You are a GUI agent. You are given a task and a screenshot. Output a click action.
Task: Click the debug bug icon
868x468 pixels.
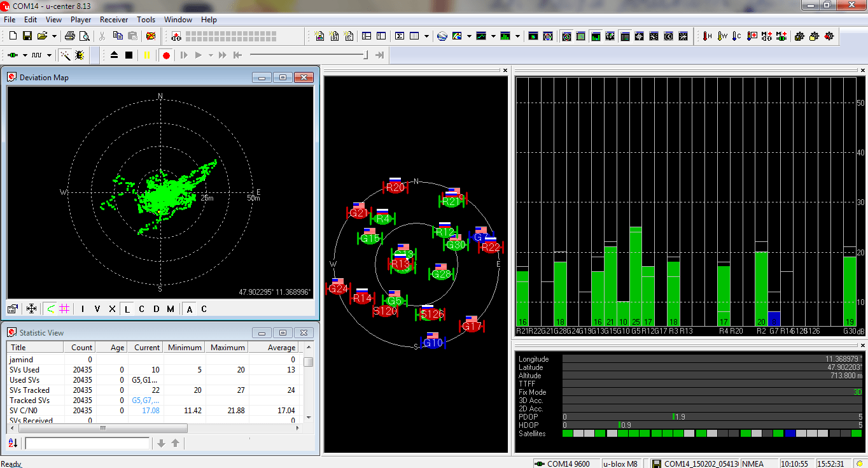[80, 55]
